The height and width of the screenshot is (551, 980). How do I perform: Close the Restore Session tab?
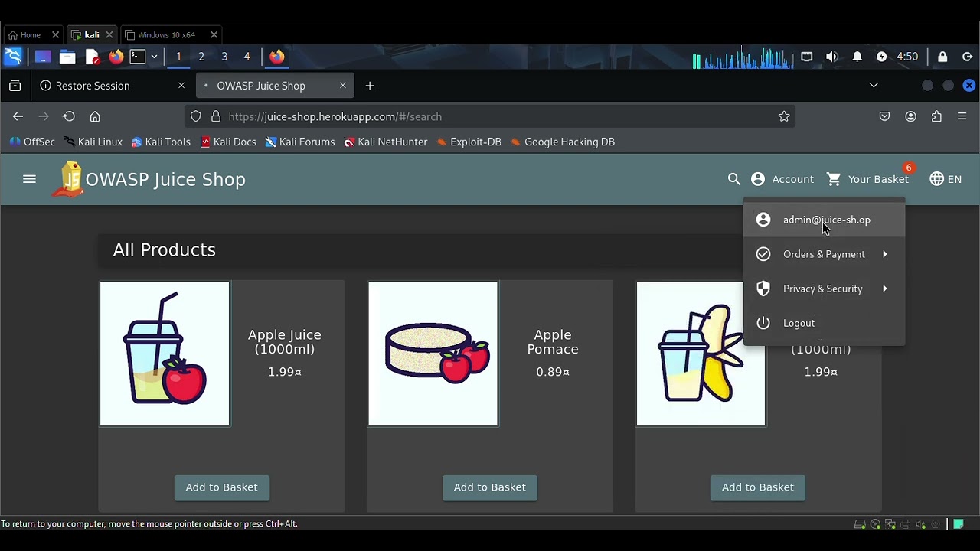[x=181, y=86]
